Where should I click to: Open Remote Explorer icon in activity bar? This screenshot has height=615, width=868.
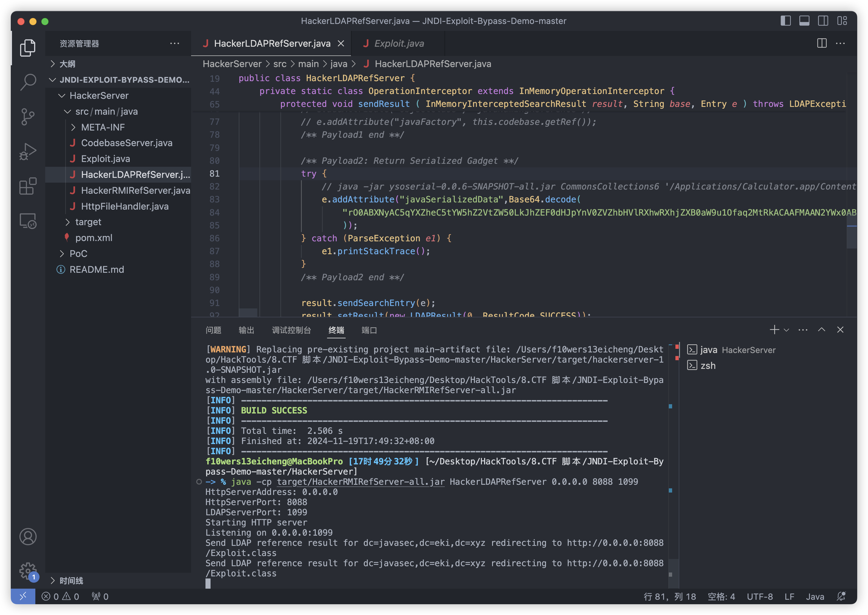tap(28, 221)
